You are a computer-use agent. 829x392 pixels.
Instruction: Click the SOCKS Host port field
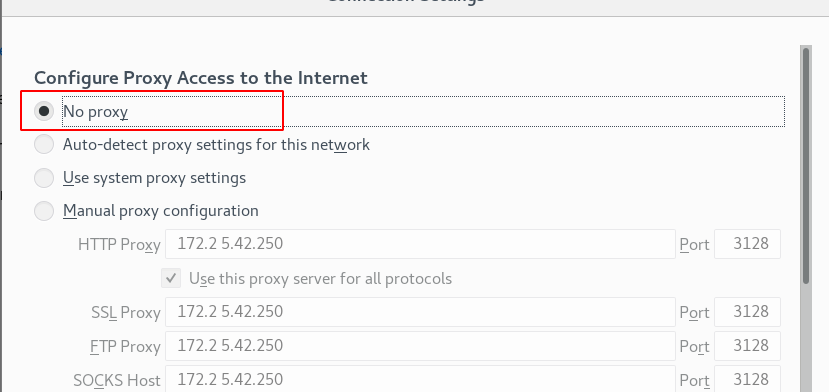pyautogui.click(x=748, y=380)
